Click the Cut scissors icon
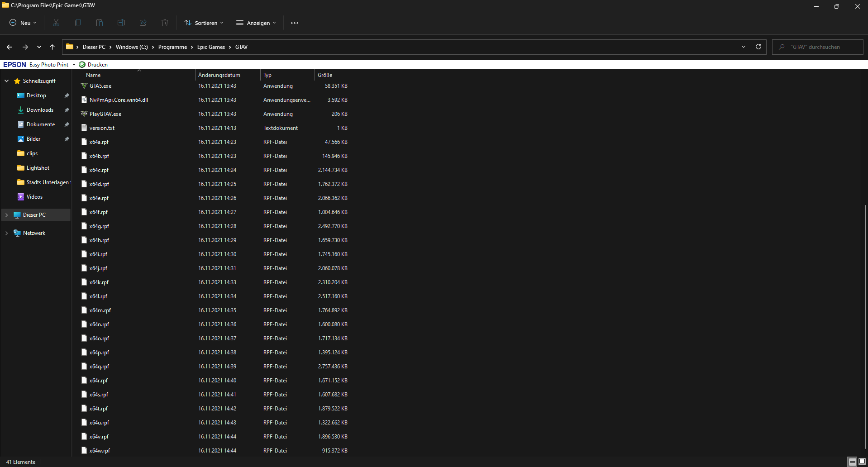This screenshot has height=467, width=868. coord(56,23)
